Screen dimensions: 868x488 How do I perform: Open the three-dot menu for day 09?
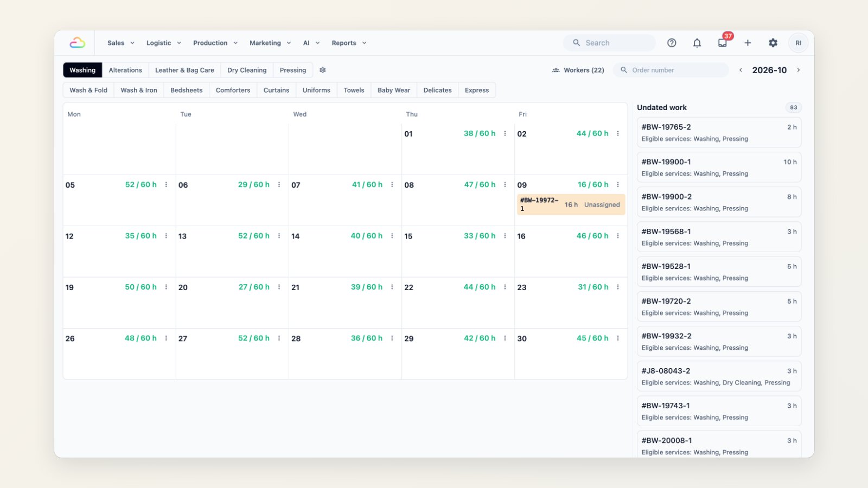(618, 185)
